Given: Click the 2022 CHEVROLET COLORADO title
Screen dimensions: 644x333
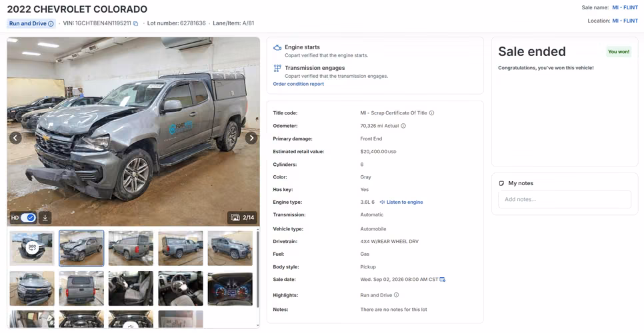Looking at the screenshot, I should point(77,9).
